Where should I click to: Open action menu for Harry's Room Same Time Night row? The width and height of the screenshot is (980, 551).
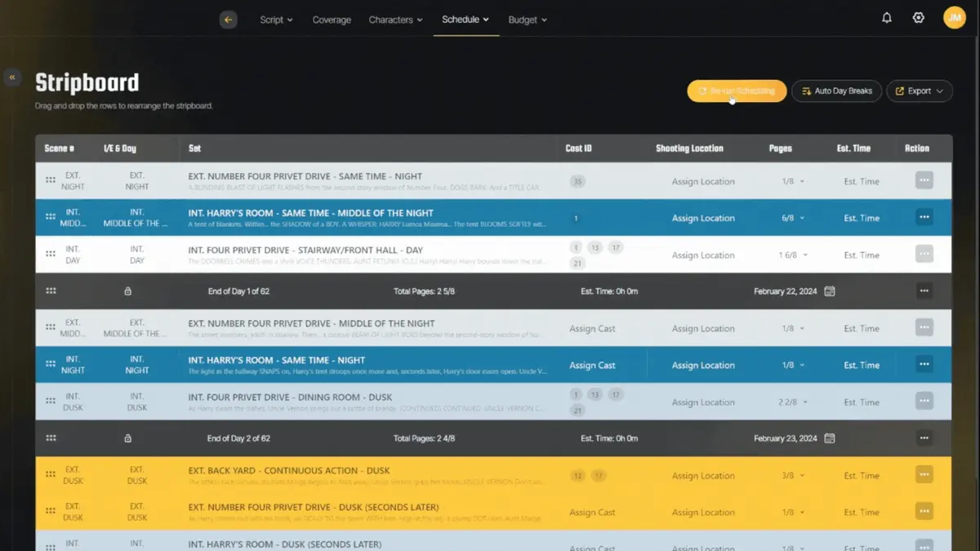point(924,364)
